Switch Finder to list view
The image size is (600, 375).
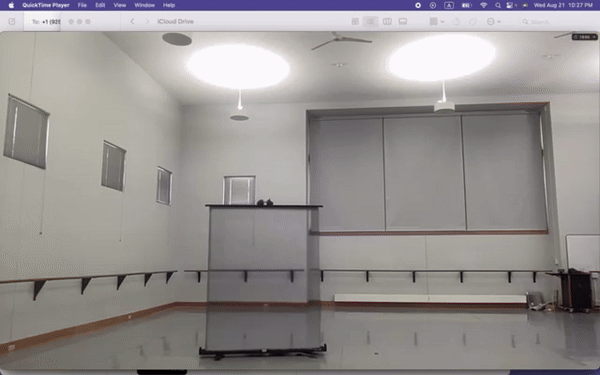pyautogui.click(x=370, y=22)
